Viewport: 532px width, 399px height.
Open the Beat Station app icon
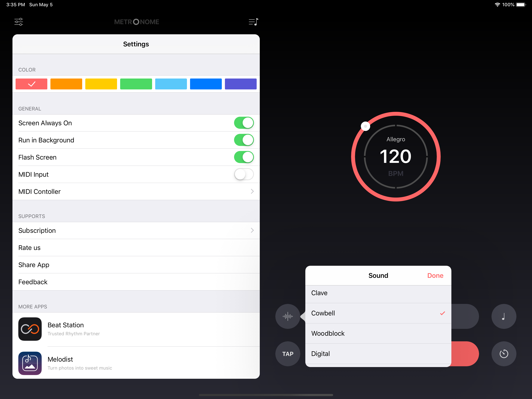click(x=30, y=329)
